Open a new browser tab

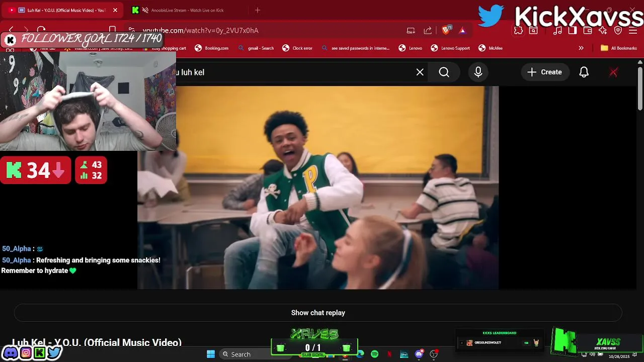pyautogui.click(x=258, y=10)
